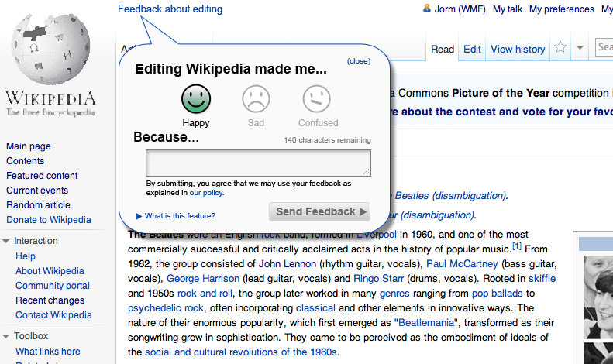Click the Send Feedback button
The height and width of the screenshot is (364, 613).
(319, 211)
